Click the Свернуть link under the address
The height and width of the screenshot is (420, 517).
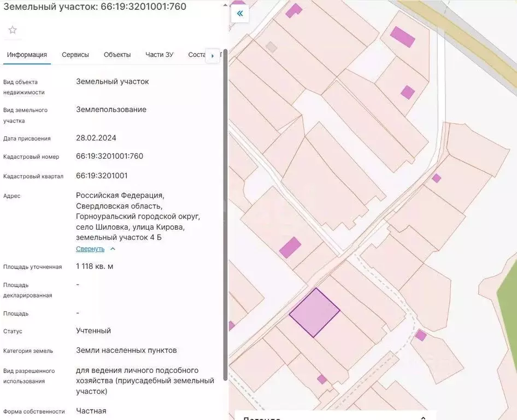(90, 249)
